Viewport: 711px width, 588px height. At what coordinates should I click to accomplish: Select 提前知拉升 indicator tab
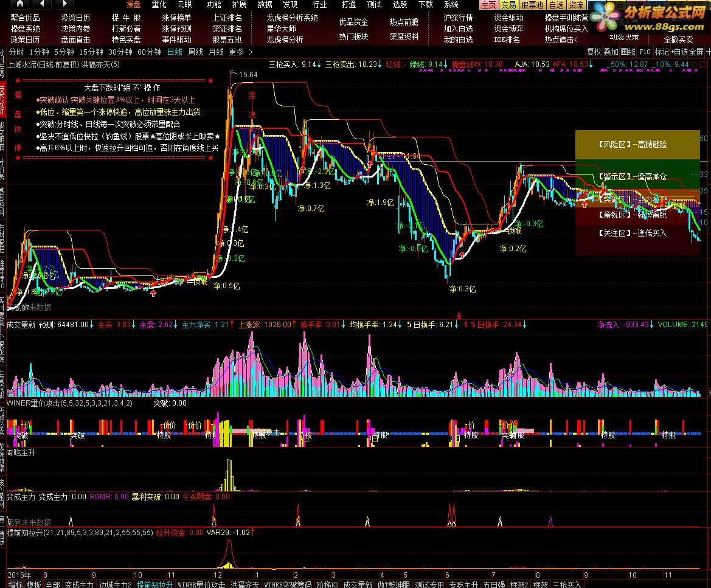[154, 584]
